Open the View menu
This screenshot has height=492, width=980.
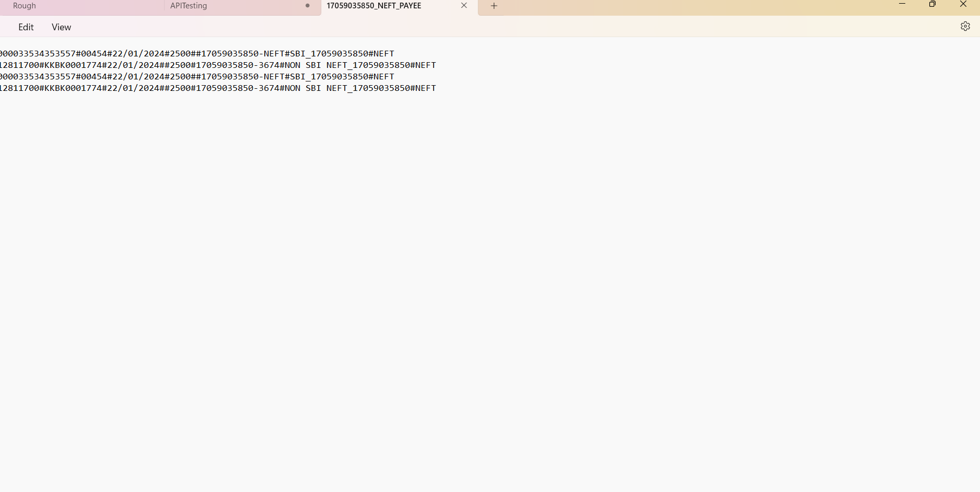click(61, 27)
